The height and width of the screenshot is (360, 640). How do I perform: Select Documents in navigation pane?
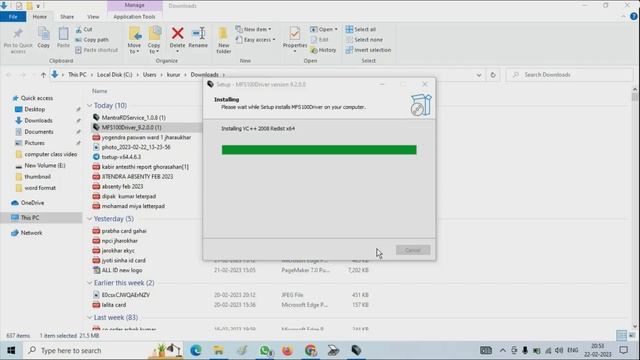[x=39, y=132]
